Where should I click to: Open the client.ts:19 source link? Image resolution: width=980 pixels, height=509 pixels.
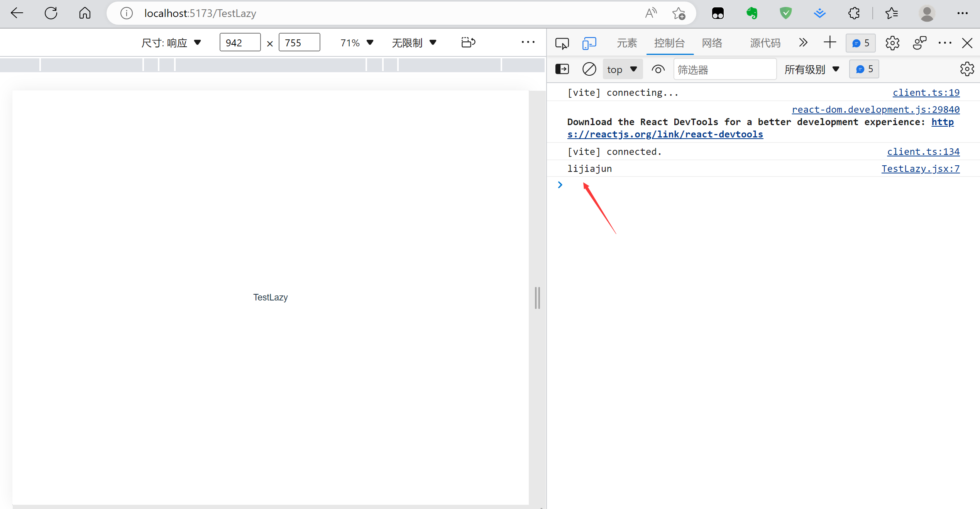pos(926,93)
